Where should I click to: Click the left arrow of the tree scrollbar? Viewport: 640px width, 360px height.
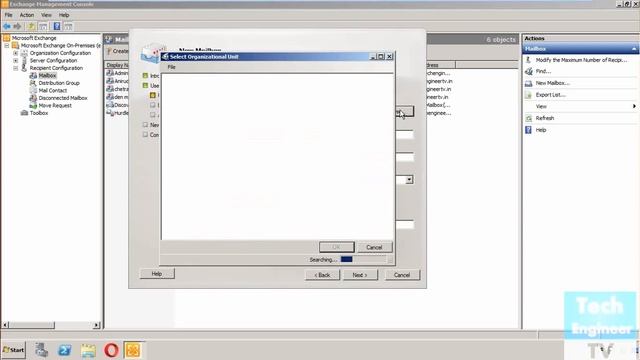[x=5, y=325]
